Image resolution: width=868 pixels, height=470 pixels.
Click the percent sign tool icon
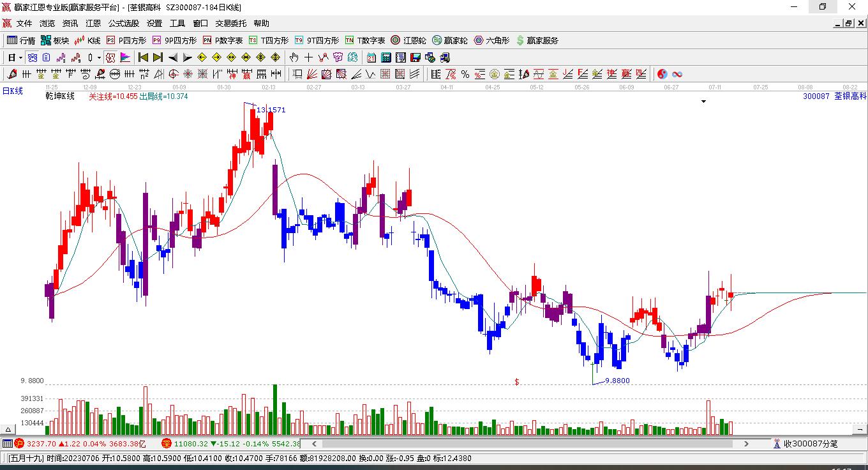tap(465, 74)
